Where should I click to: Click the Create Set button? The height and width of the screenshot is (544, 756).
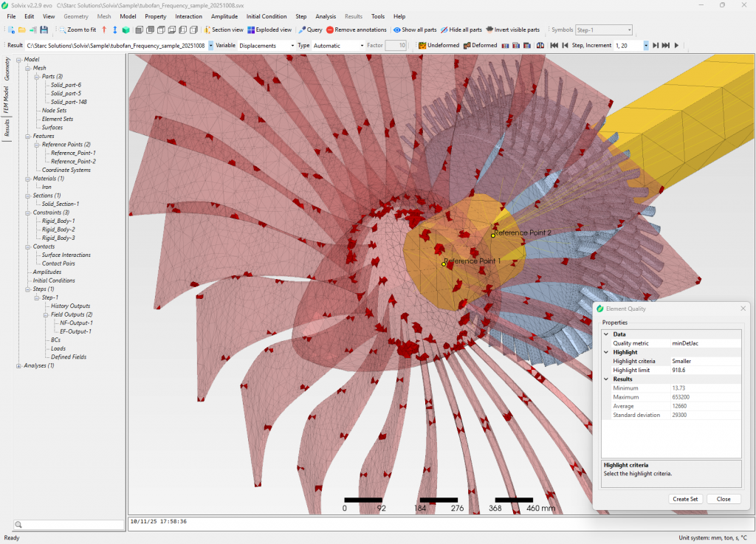pyautogui.click(x=685, y=499)
